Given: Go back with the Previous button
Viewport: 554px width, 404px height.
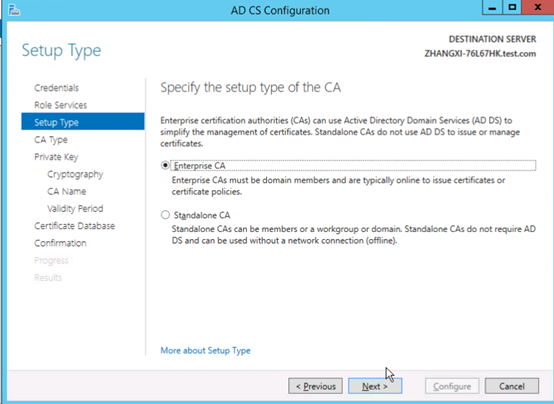Looking at the screenshot, I should pos(315,386).
